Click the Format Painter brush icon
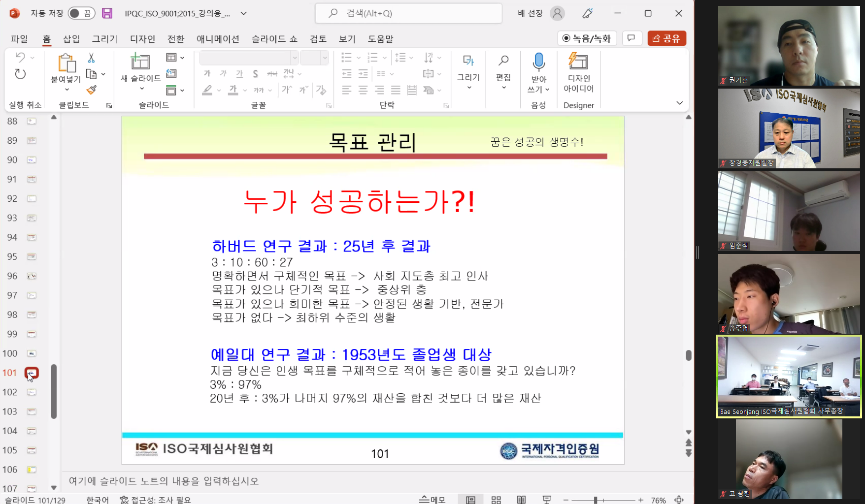The image size is (865, 504). pos(91,90)
